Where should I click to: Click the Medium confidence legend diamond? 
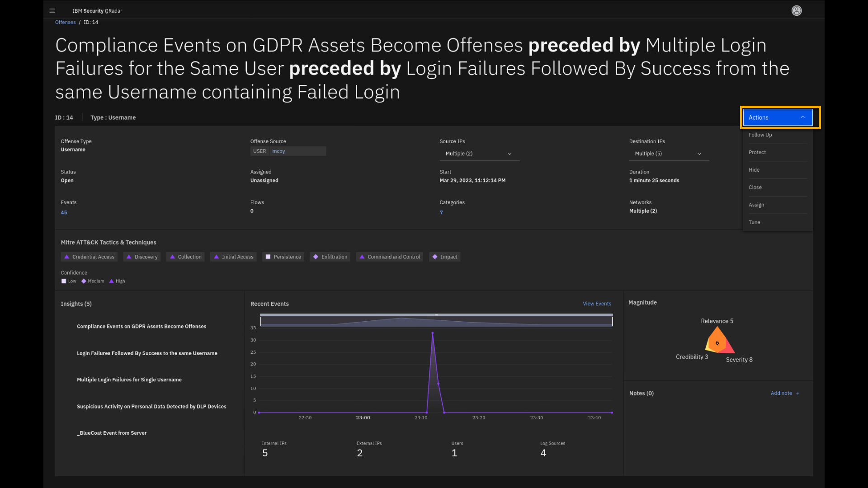pyautogui.click(x=84, y=281)
